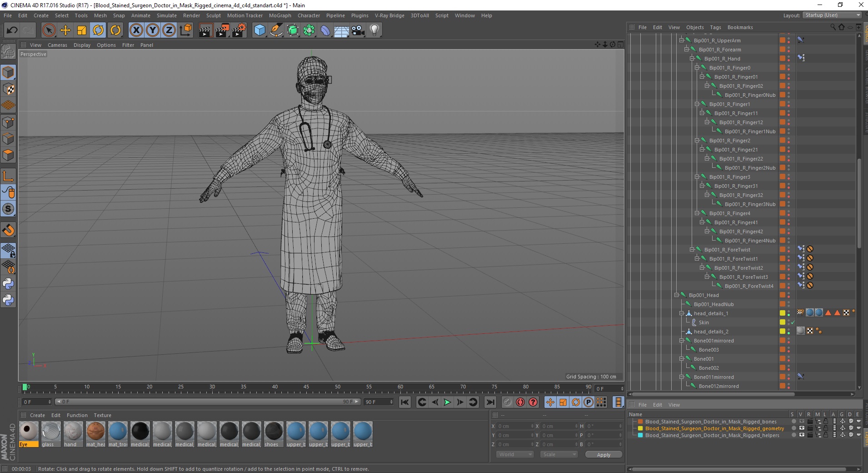Open the Character menu
Screen dimensions: 868x473
[x=309, y=15]
